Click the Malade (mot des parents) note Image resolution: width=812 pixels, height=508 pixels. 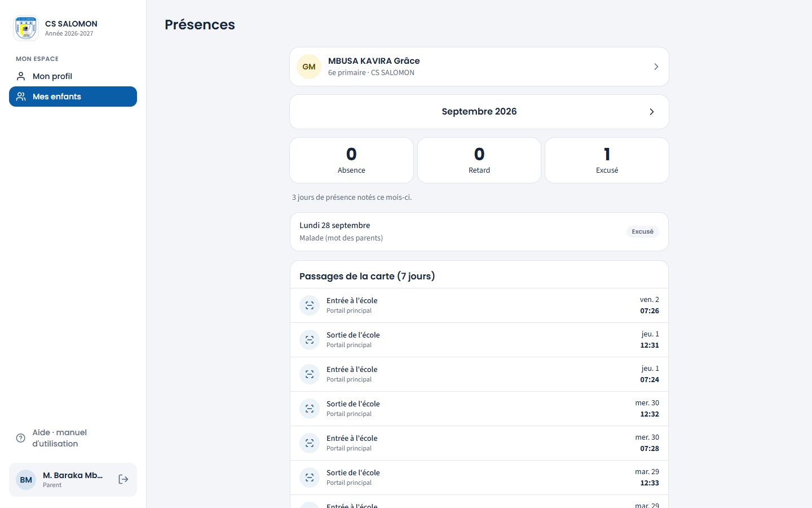tap(341, 238)
